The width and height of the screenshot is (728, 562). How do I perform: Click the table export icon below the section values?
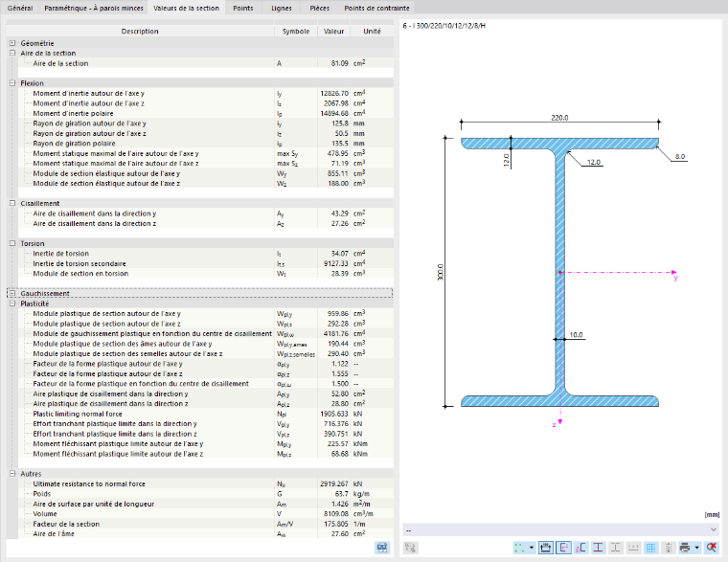point(381,548)
